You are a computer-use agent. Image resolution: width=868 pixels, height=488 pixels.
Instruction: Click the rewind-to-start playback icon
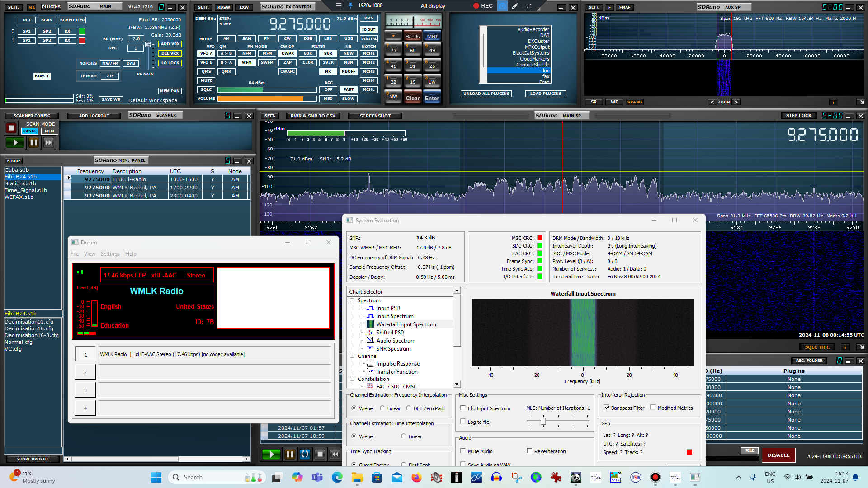tap(335, 454)
